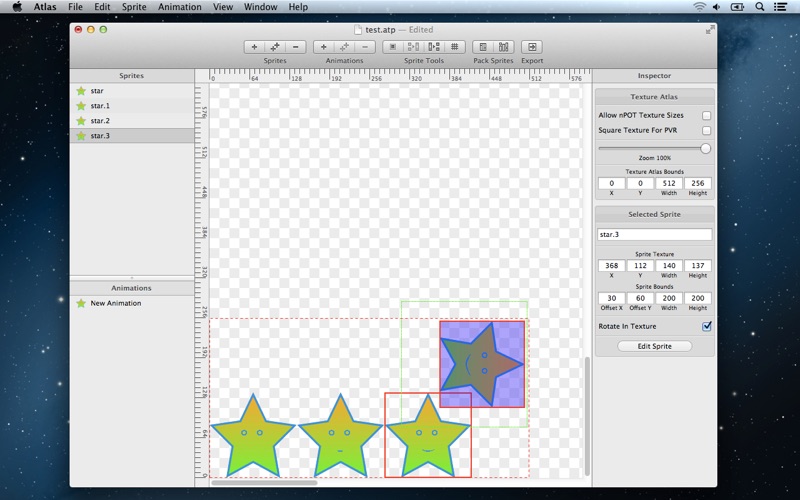Click the remove sprite minus button
Image resolution: width=800 pixels, height=500 pixels.
pos(296,47)
